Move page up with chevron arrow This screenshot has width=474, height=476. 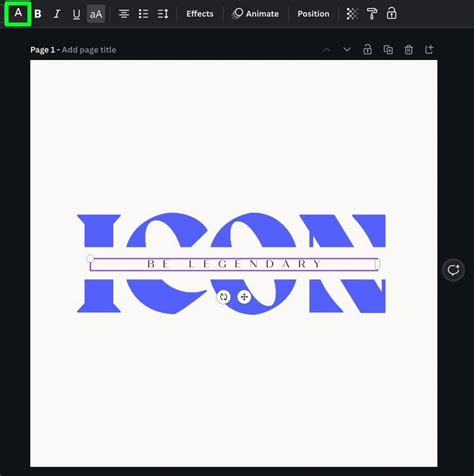coord(326,50)
